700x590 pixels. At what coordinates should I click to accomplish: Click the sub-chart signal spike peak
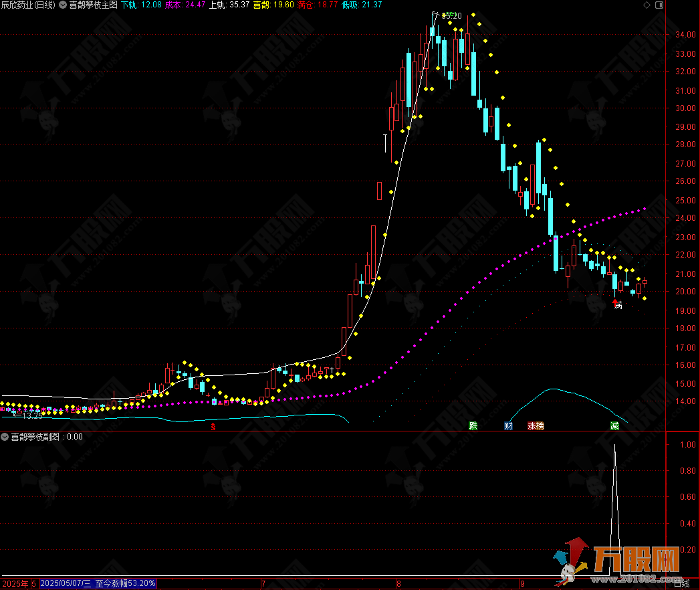point(614,445)
